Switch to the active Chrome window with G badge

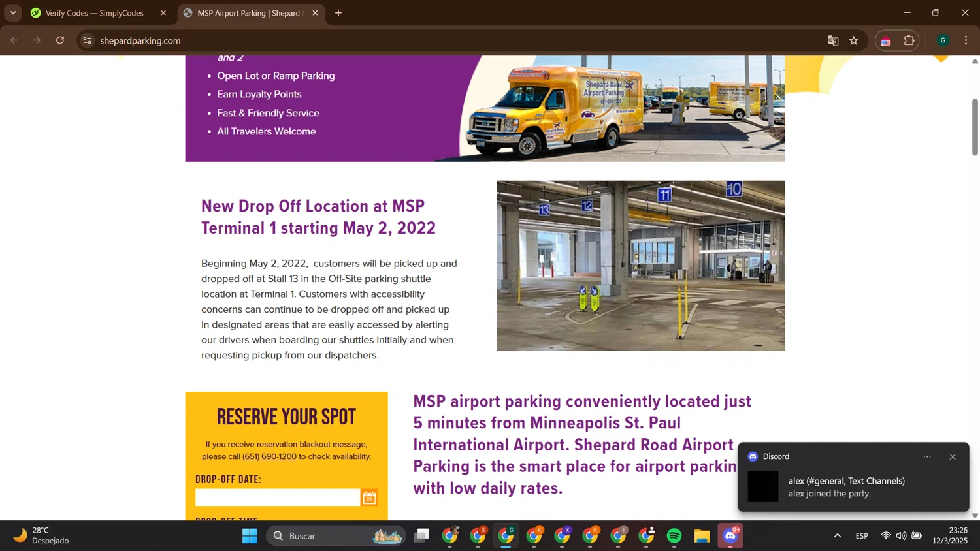coord(506,536)
